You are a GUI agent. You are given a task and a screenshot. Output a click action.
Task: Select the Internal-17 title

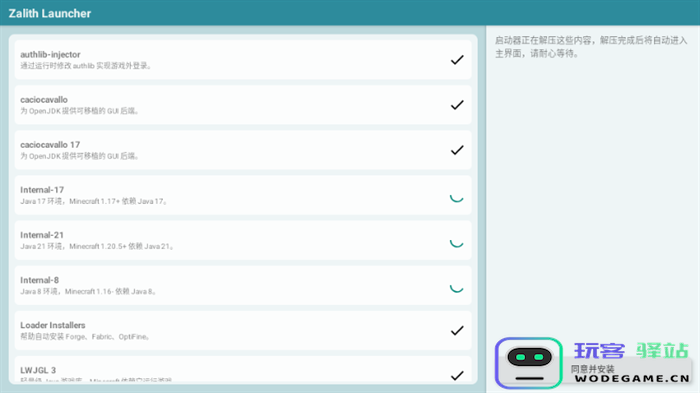(42, 190)
